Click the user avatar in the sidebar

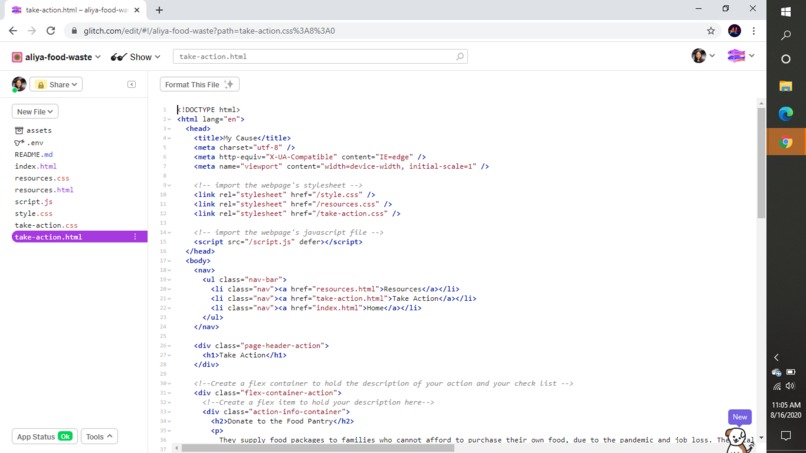point(19,84)
